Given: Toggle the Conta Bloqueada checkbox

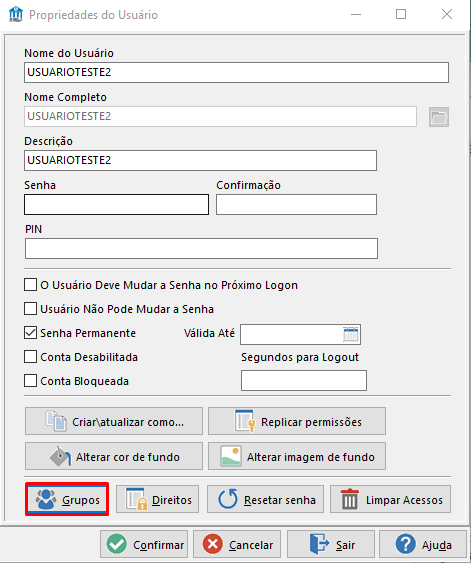Looking at the screenshot, I should tap(31, 381).
